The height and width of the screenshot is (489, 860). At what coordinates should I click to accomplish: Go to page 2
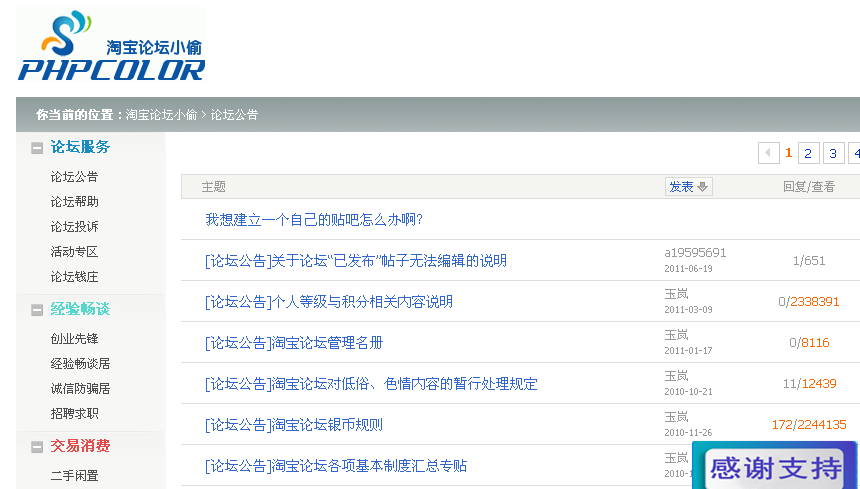click(808, 153)
